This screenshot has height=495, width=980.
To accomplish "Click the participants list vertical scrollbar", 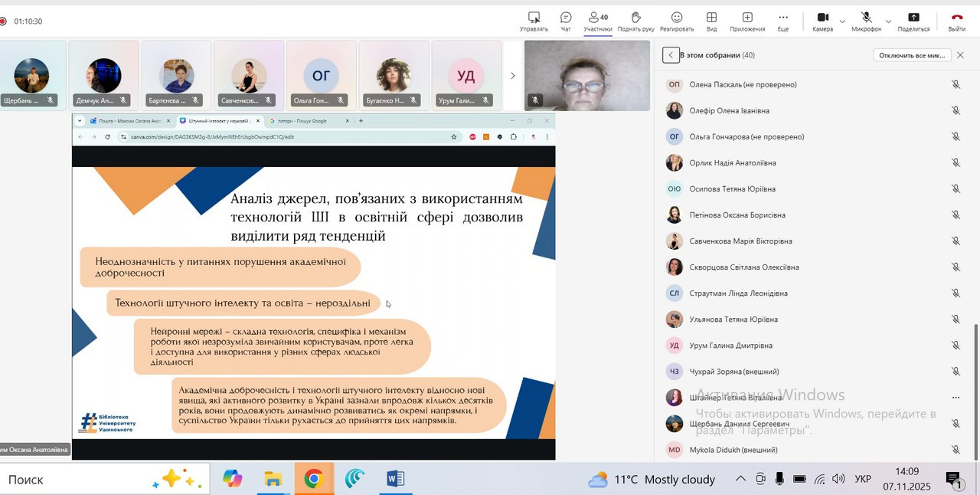I will [x=975, y=391].
